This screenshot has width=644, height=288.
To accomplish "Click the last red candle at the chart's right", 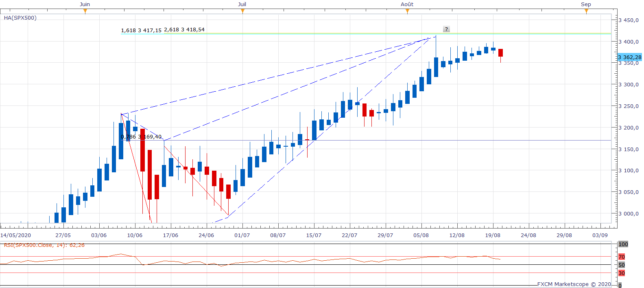I will [500, 53].
